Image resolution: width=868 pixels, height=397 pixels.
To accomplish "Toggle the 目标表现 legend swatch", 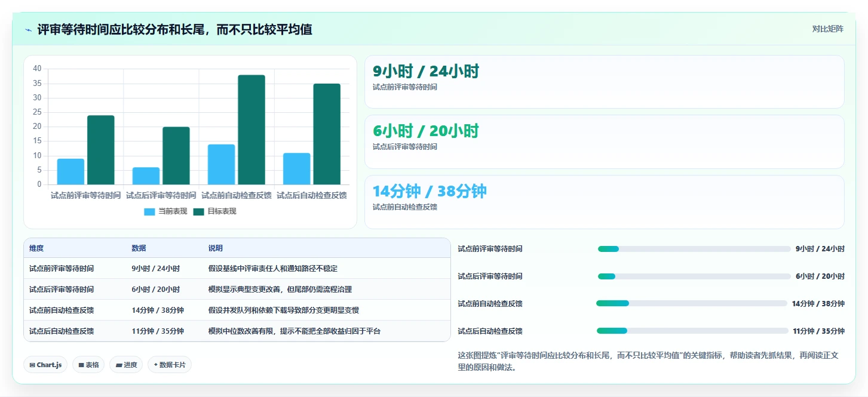I will point(198,211).
